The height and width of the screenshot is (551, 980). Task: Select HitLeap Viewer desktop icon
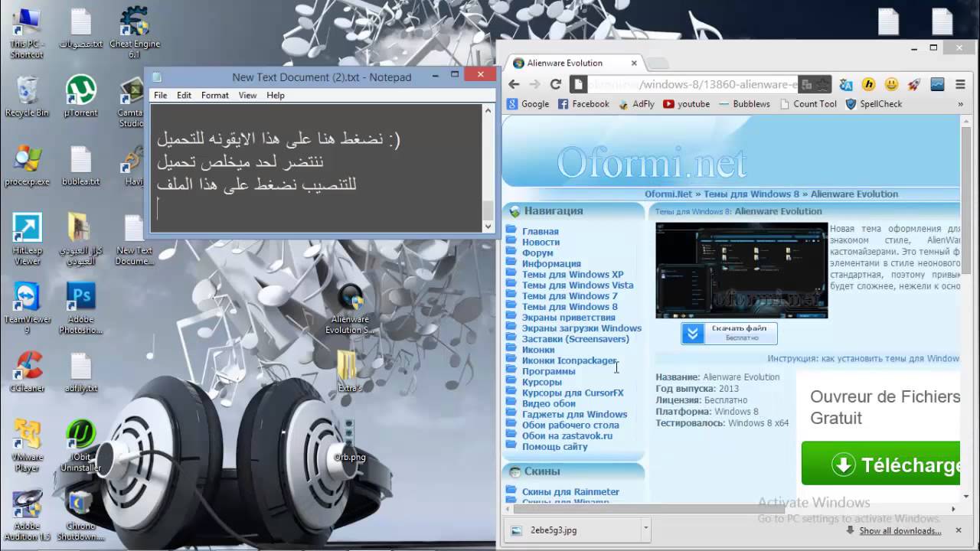point(27,239)
